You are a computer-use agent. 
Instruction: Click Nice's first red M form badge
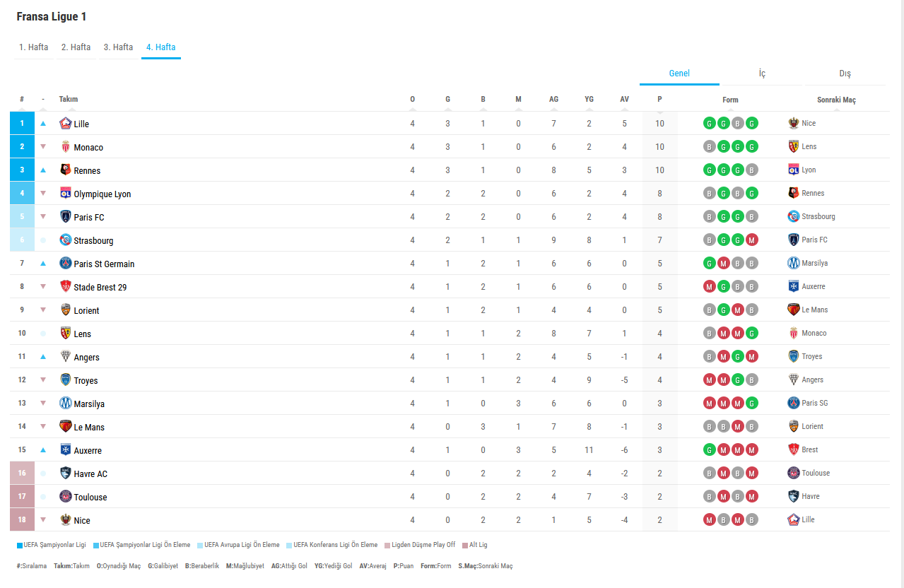point(709,520)
